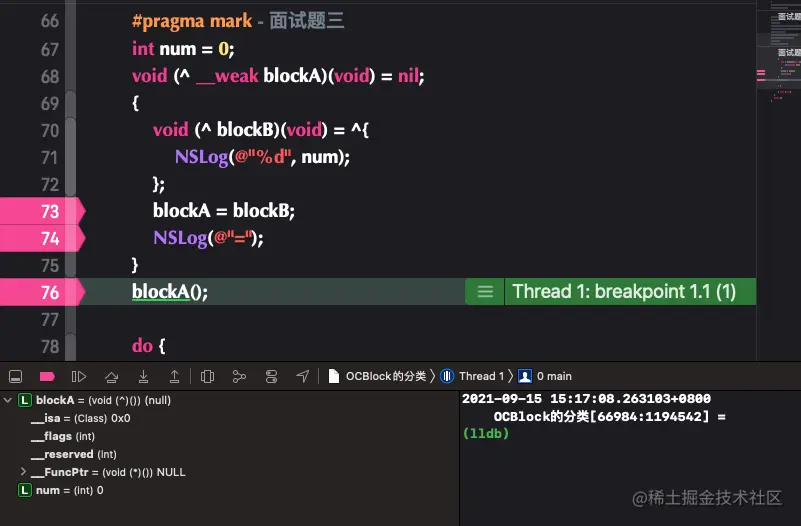Open Debug View Hierarchy
Image resolution: width=801 pixels, height=526 pixels.
click(207, 377)
